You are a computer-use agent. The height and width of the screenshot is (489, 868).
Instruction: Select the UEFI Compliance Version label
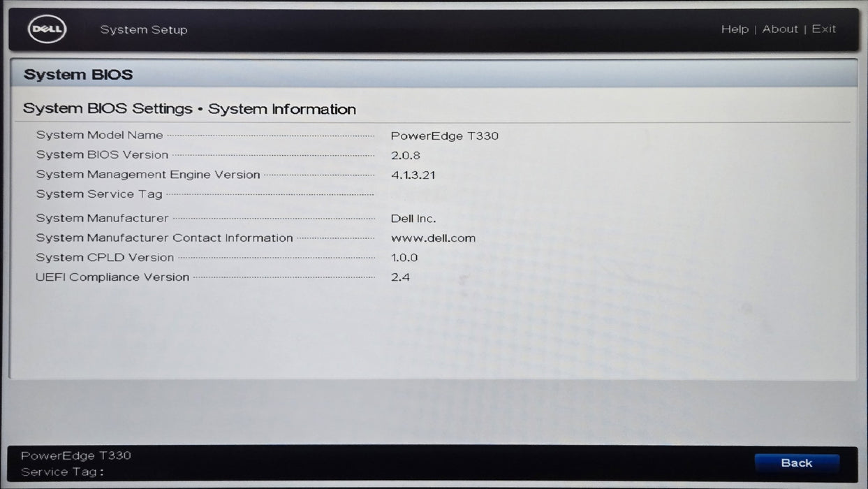tap(112, 277)
